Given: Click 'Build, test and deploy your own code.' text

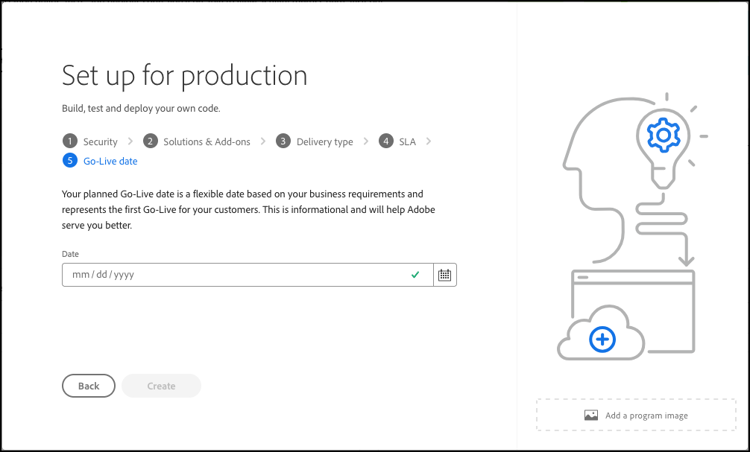Looking at the screenshot, I should (141, 109).
